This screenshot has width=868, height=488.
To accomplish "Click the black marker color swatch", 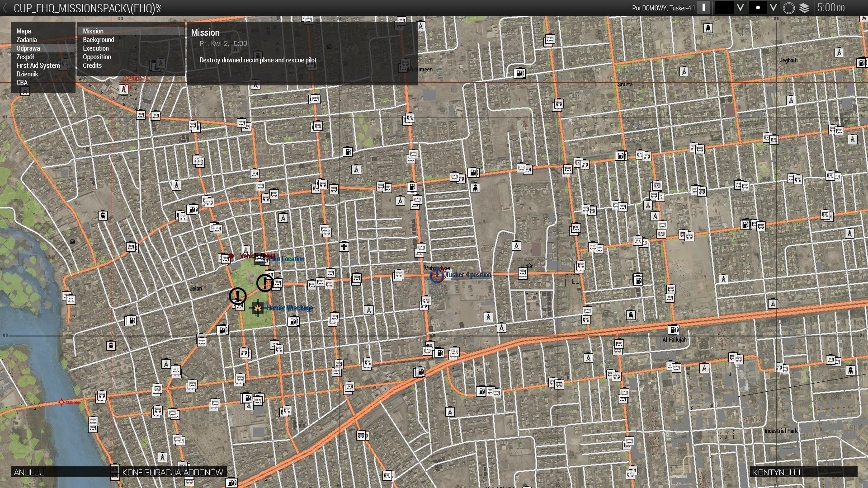I will [724, 8].
